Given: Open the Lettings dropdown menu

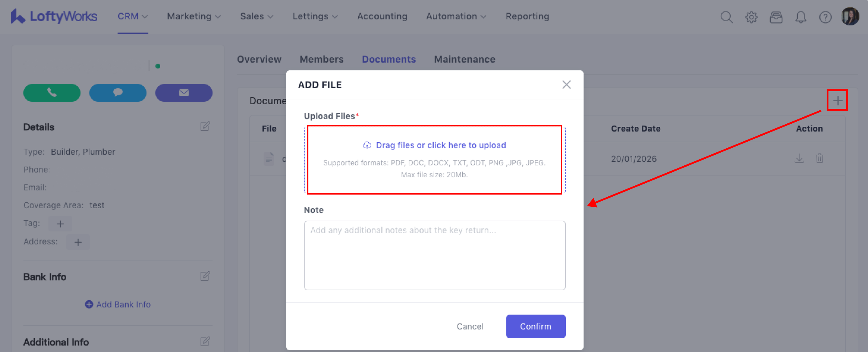Looking at the screenshot, I should (x=315, y=16).
